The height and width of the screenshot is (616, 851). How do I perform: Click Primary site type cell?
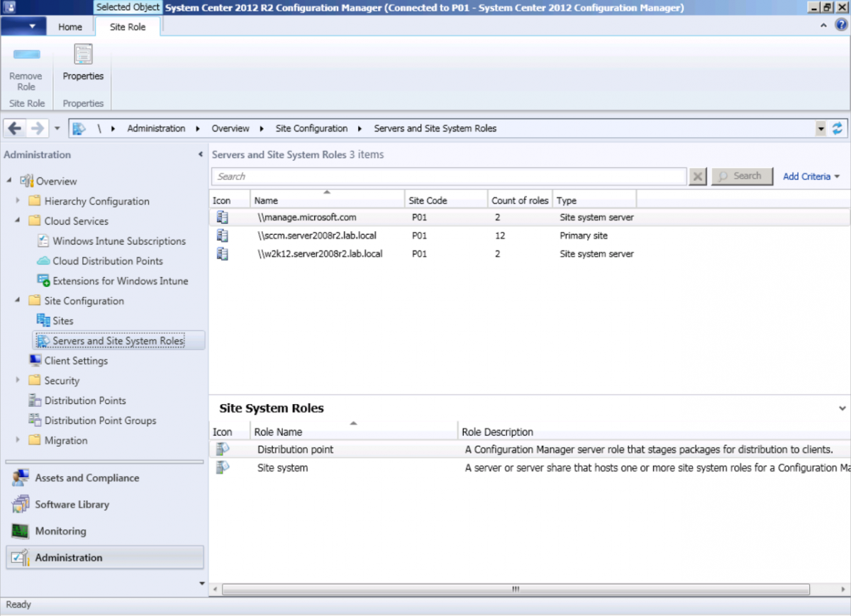click(x=584, y=235)
